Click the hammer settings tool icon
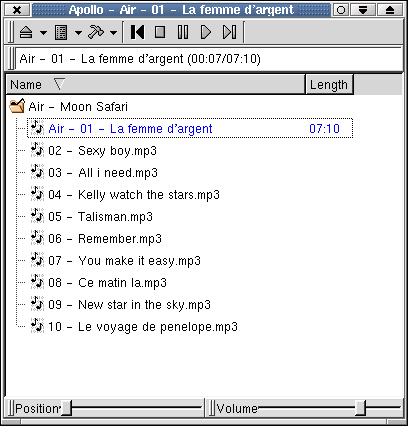 (x=96, y=32)
